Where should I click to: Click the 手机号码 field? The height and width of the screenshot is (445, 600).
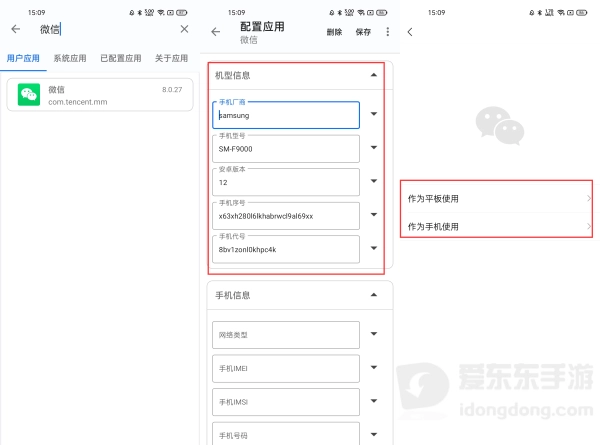point(286,434)
